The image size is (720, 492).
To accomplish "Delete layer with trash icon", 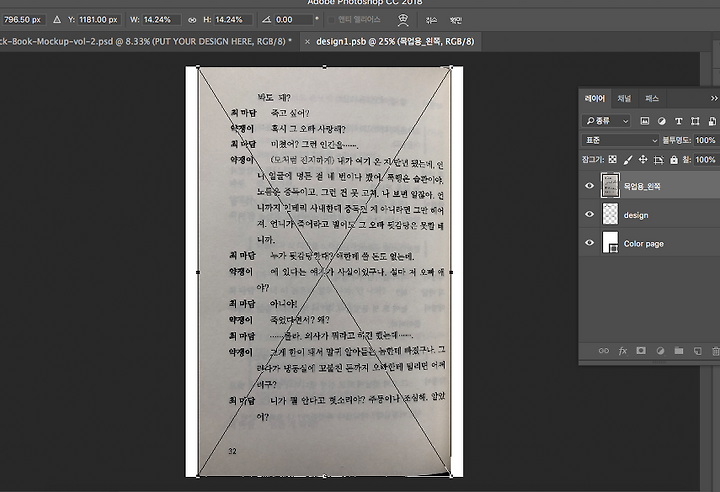I will pos(715,351).
